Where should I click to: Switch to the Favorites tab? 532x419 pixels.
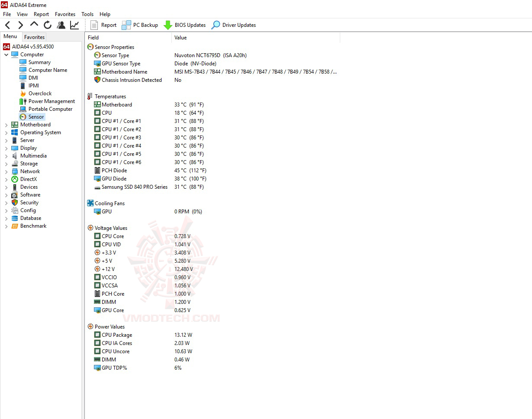pyautogui.click(x=34, y=37)
